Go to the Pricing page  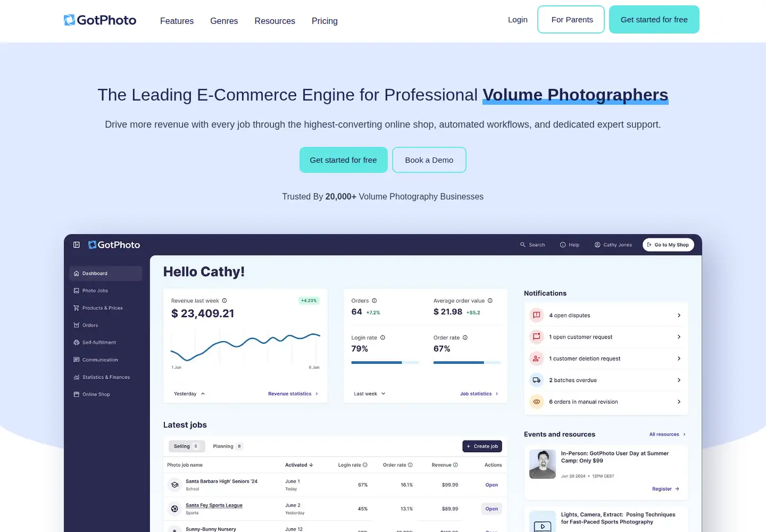click(324, 21)
